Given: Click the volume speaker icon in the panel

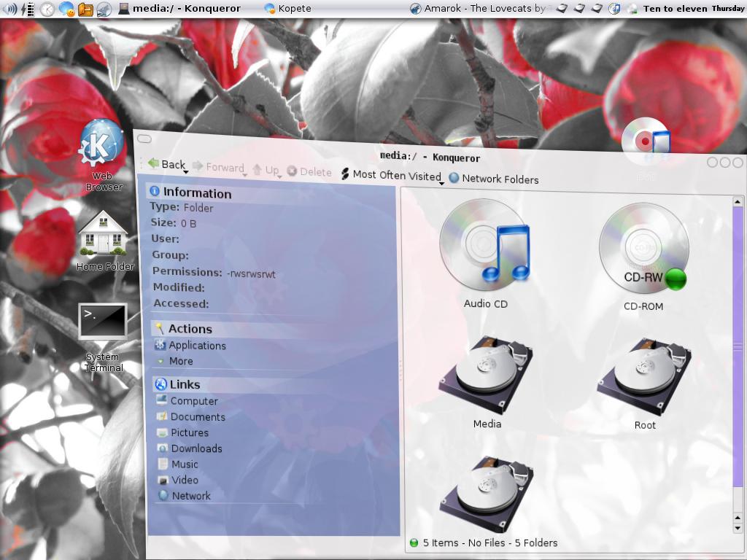Looking at the screenshot, I should pyautogui.click(x=10, y=9).
